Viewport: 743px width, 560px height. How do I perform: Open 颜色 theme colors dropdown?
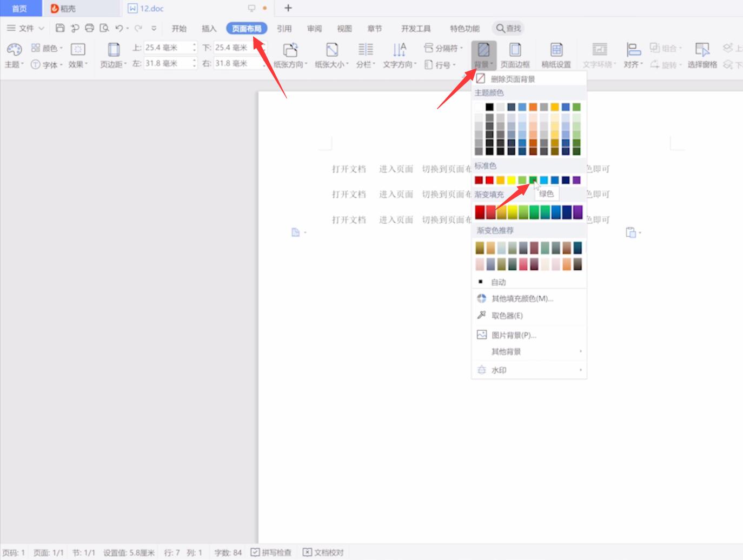click(x=47, y=48)
